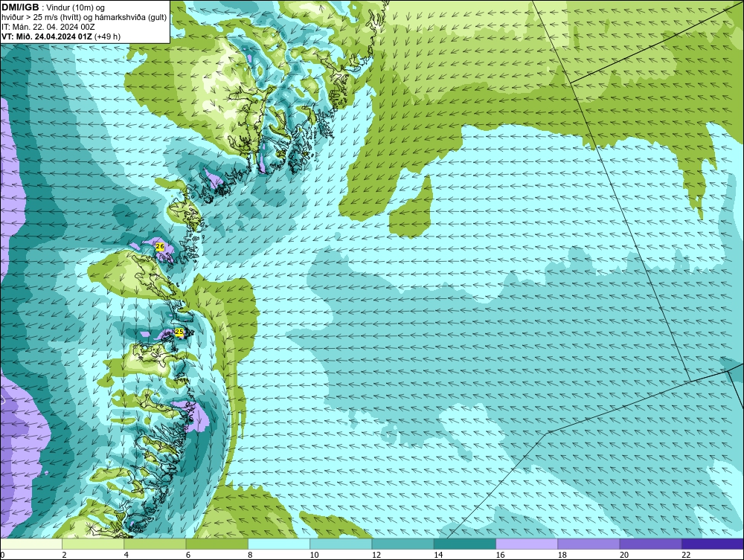This screenshot has width=744, height=560.
Task: Click the legend tick label 22
Action: (686, 555)
